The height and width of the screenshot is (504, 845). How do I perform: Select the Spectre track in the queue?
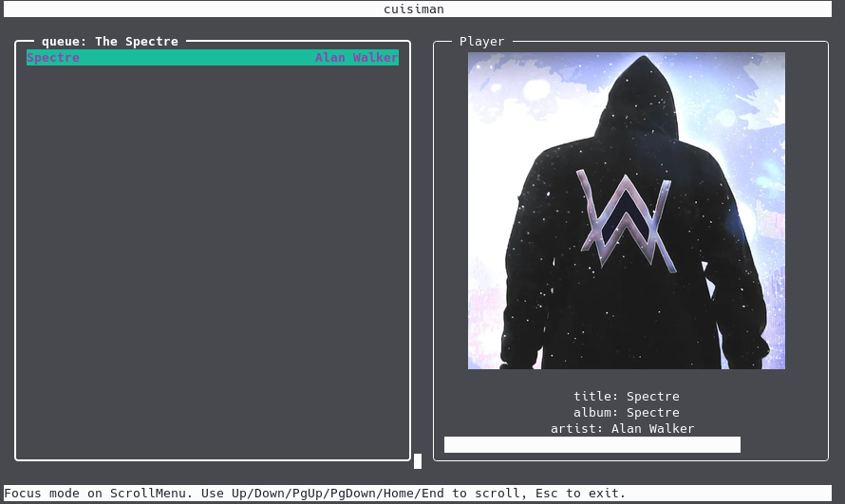213,58
